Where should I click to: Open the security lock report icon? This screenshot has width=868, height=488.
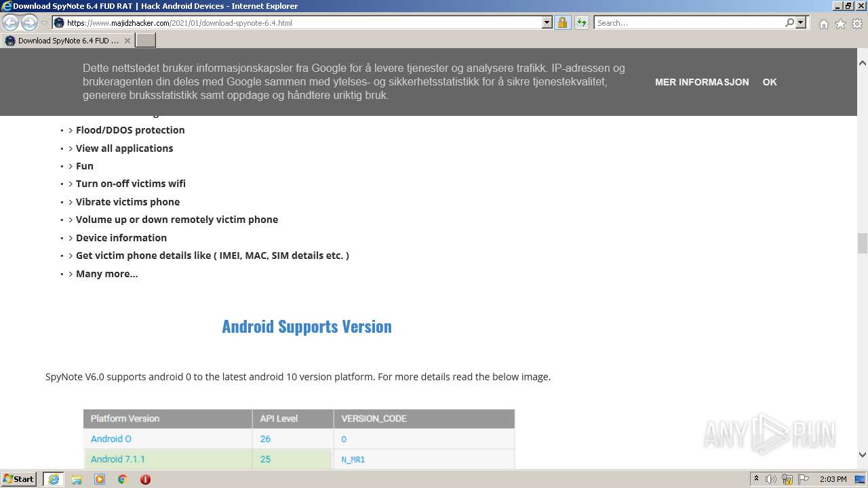tap(562, 23)
